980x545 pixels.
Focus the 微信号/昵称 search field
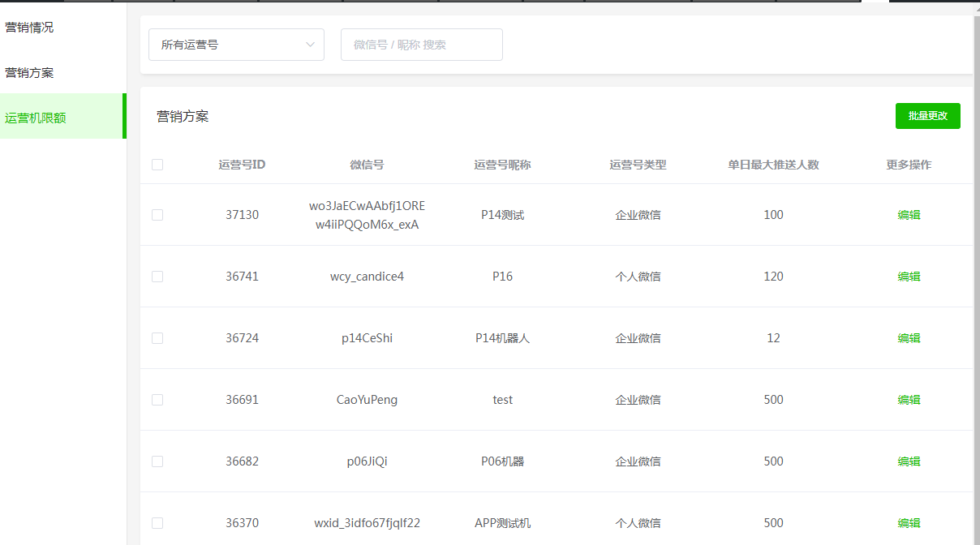[x=422, y=45]
